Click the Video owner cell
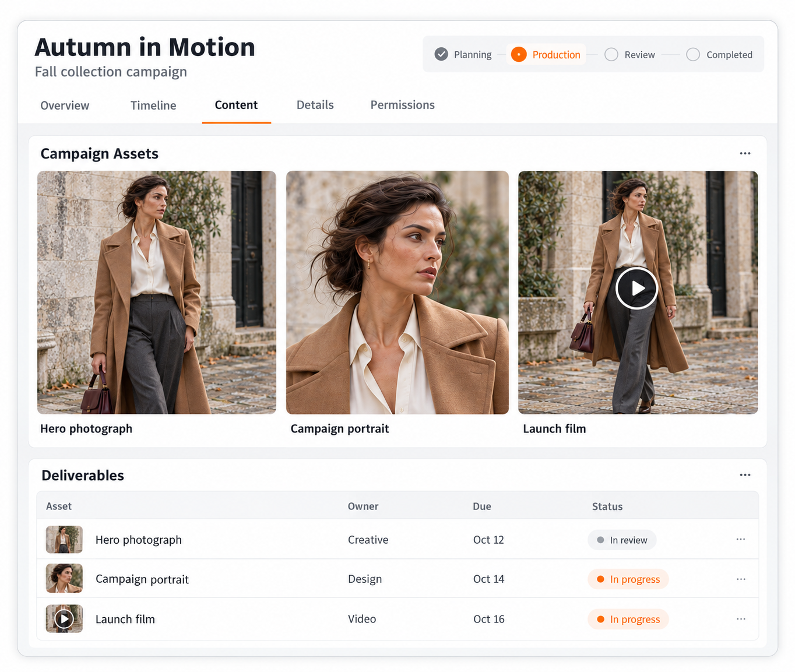The width and height of the screenshot is (795, 672). pos(362,619)
